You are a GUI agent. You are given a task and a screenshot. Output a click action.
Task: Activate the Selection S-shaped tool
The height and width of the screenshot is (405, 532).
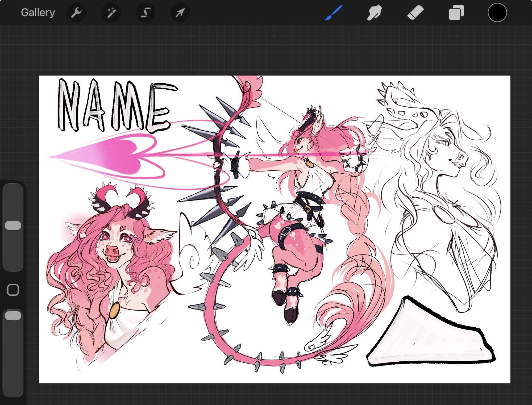146,12
